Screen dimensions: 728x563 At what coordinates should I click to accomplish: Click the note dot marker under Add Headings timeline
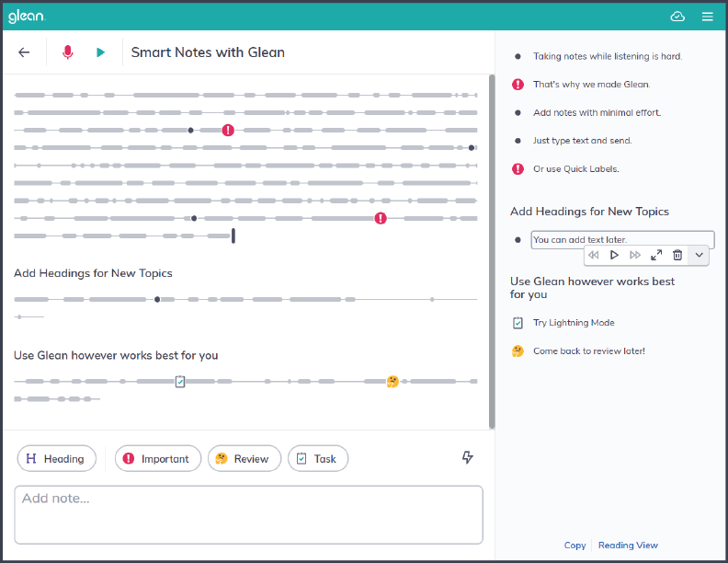pyautogui.click(x=157, y=300)
